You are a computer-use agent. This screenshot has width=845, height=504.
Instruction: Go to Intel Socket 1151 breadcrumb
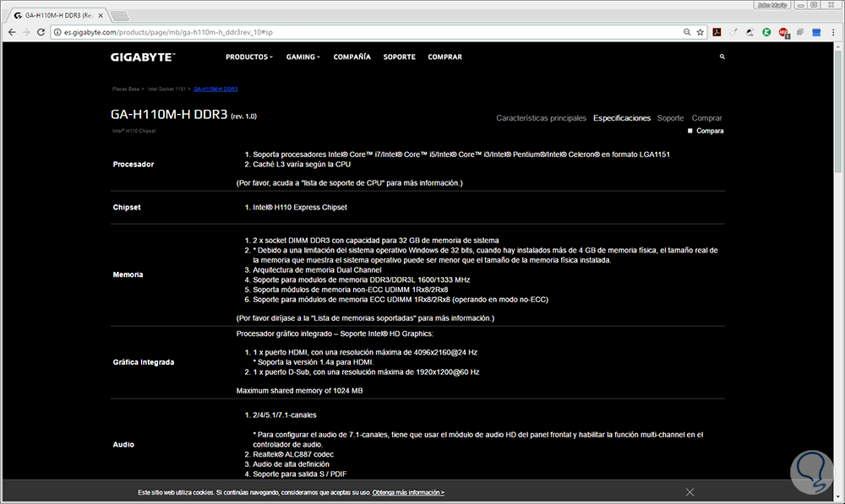(x=166, y=89)
